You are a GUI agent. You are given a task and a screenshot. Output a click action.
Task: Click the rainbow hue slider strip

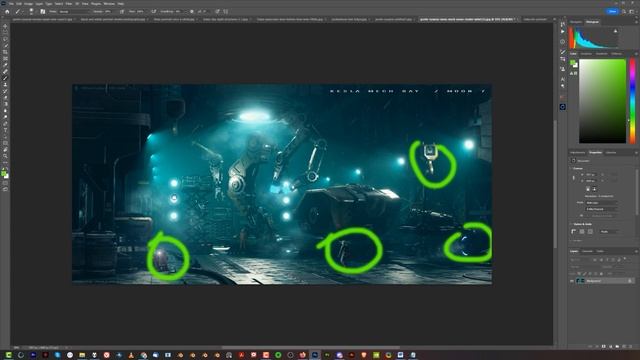click(632, 101)
